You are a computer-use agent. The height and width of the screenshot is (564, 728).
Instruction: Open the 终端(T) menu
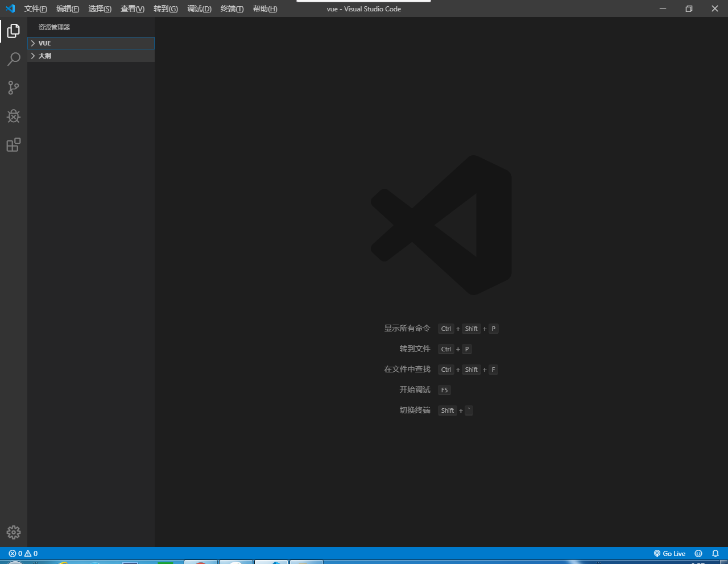(x=232, y=9)
